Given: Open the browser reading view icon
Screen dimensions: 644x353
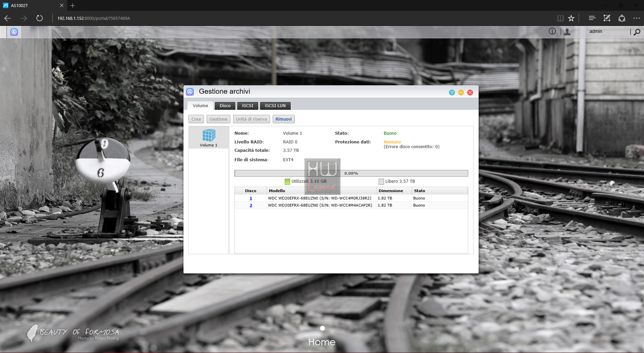Looking at the screenshot, I should pos(560,18).
